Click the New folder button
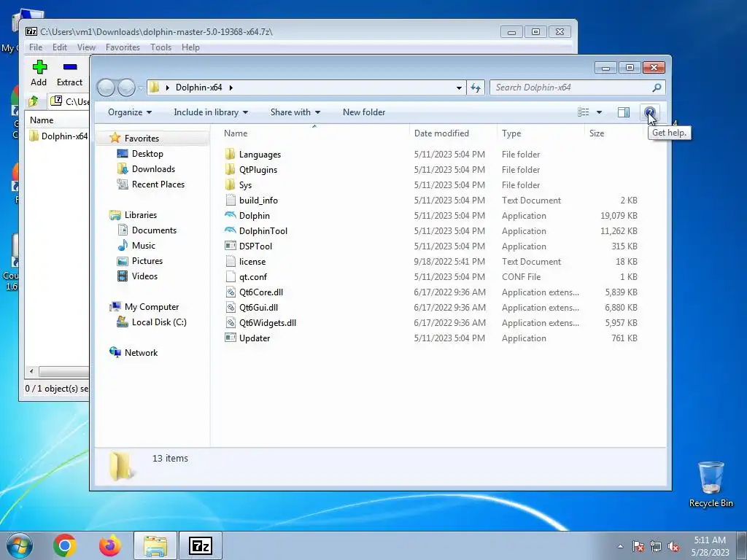 pos(364,112)
